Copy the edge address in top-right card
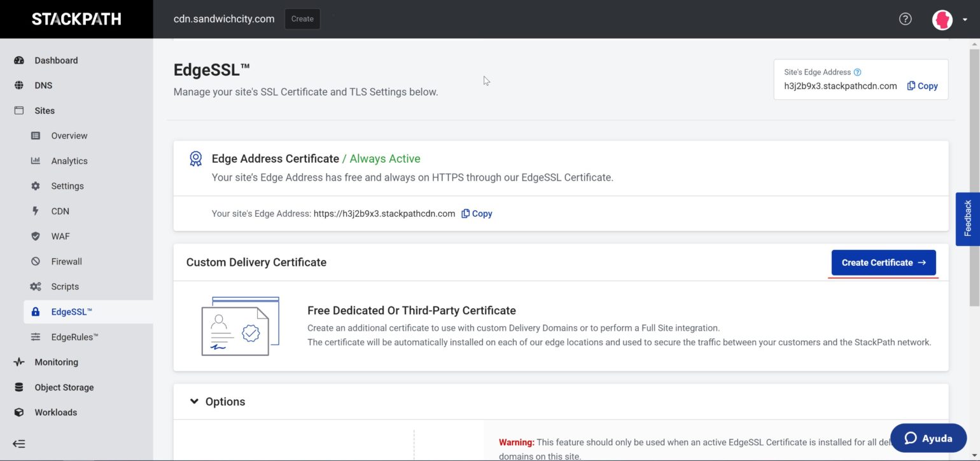Viewport: 980px width, 461px height. pyautogui.click(x=922, y=86)
